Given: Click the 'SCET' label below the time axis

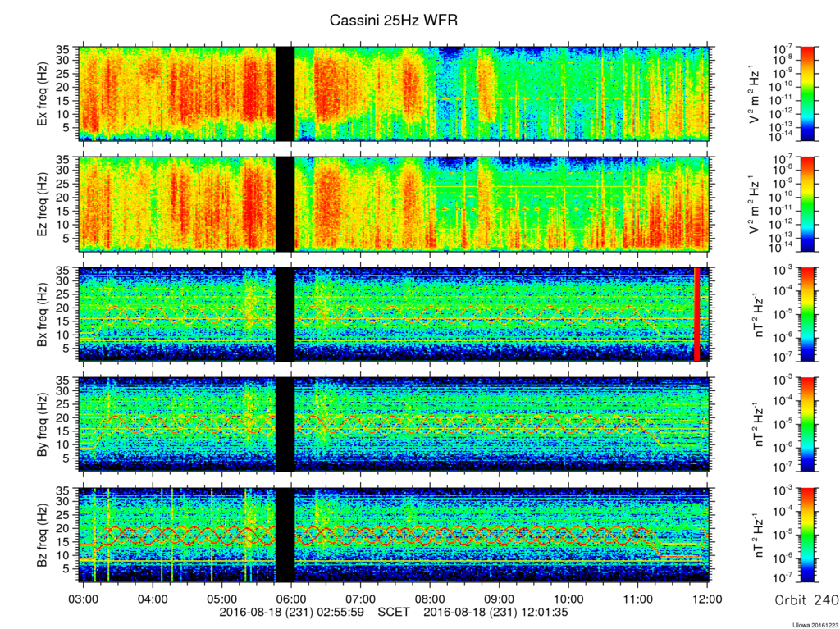Looking at the screenshot, I should click(394, 612).
